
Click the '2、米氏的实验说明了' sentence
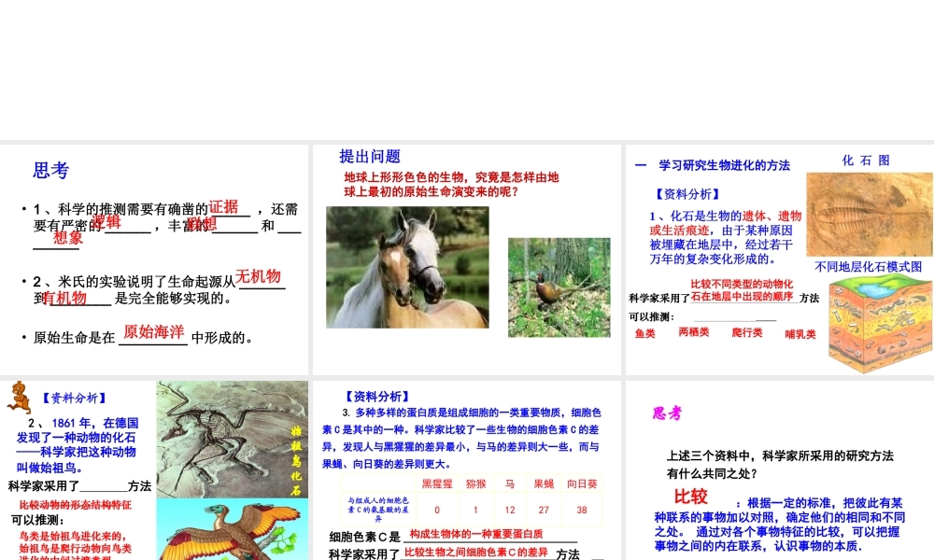point(155,289)
